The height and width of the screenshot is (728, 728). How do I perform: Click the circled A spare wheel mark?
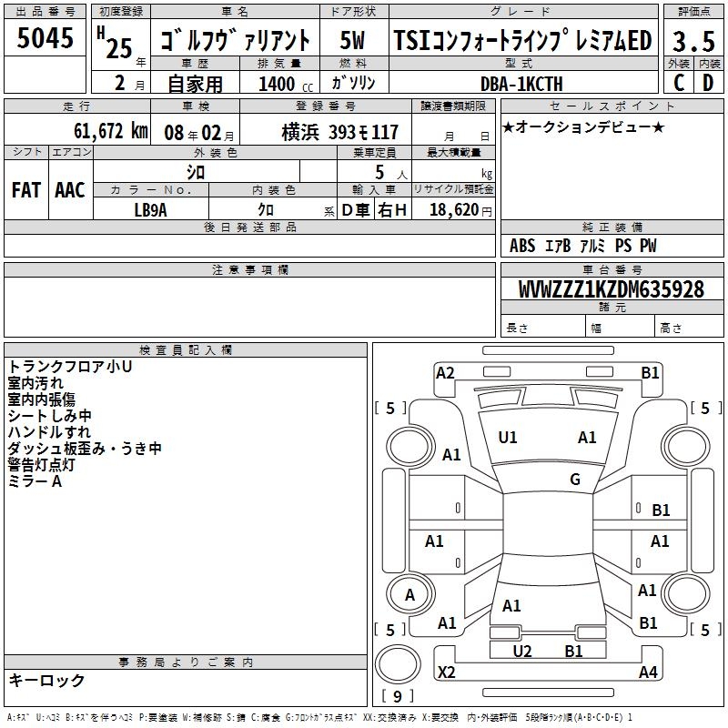tap(409, 595)
